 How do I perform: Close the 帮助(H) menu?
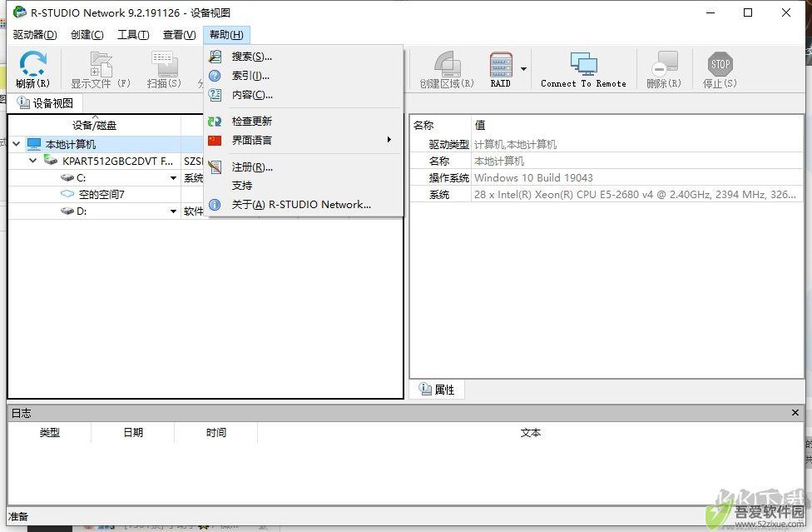[x=226, y=35]
